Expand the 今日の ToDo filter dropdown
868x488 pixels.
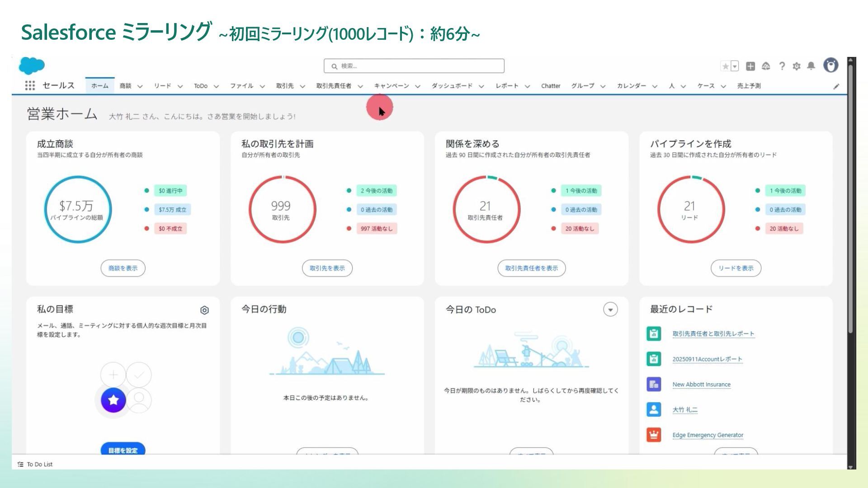pos(610,310)
